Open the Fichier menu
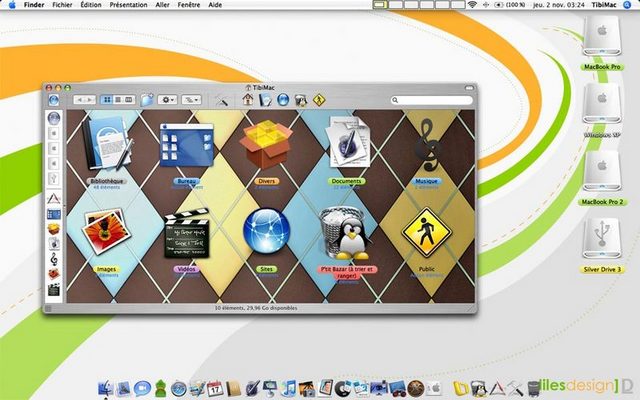640x400 pixels. pos(62,5)
